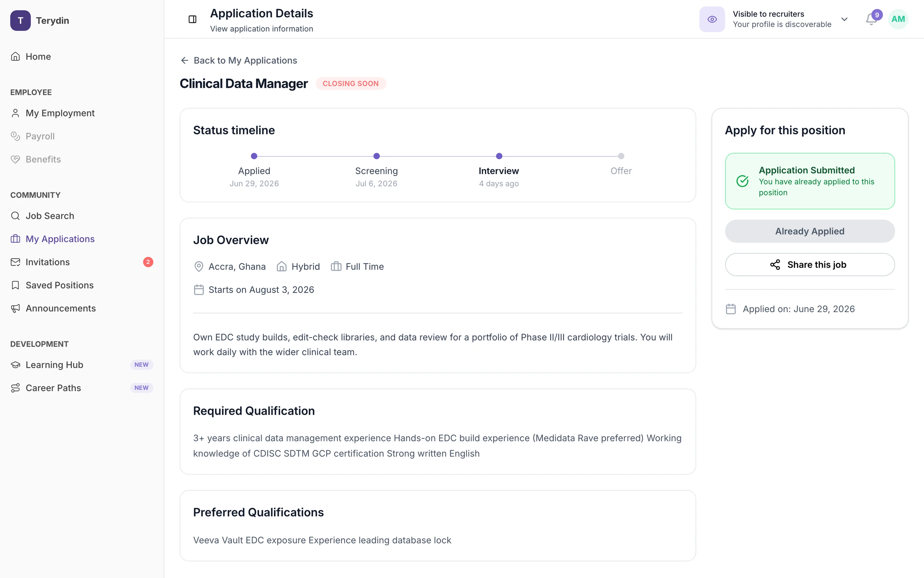Click the Career Paths NEW tag
Screen dimensions: 924x578
click(141, 388)
